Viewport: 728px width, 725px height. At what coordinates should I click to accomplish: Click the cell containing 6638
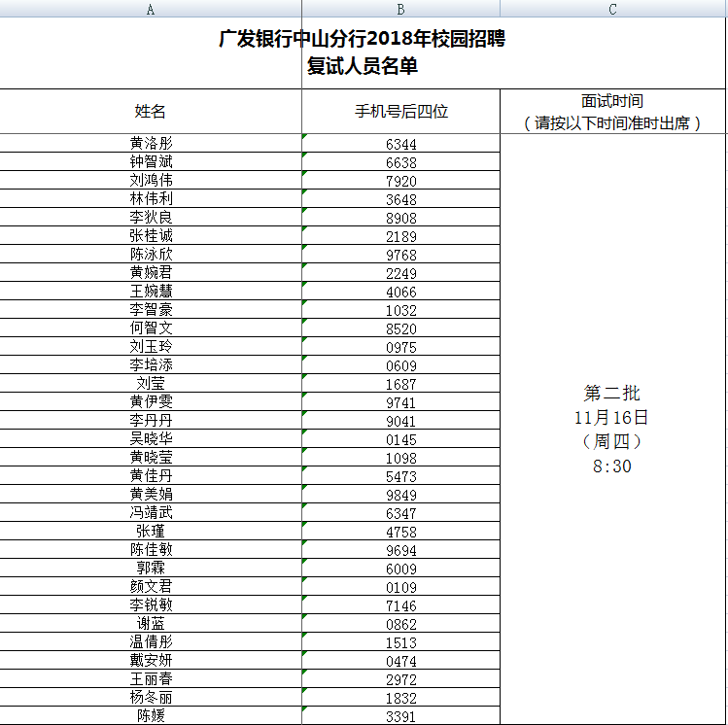pyautogui.click(x=400, y=162)
